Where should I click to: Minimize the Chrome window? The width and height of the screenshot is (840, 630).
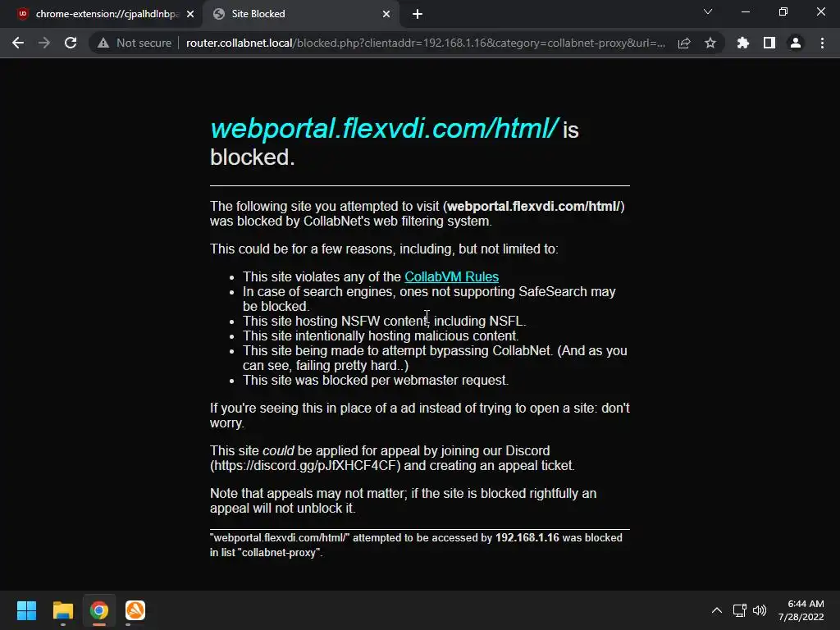745,11
